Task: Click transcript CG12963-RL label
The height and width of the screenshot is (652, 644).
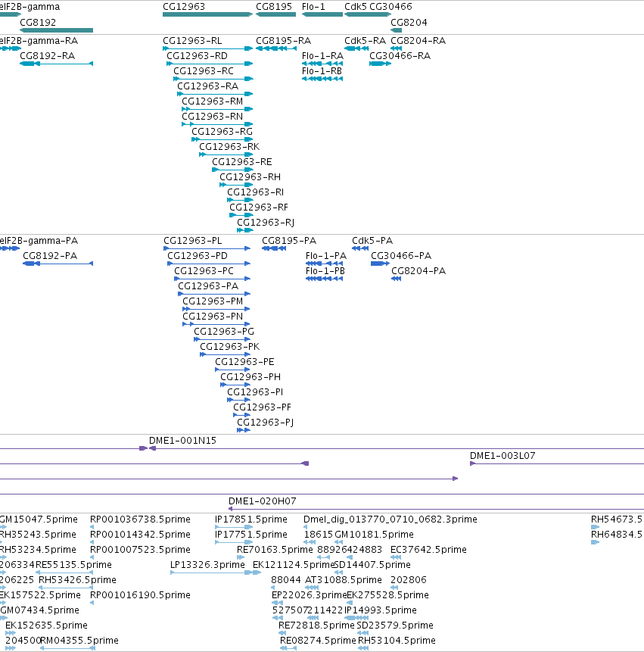Action: (192, 41)
